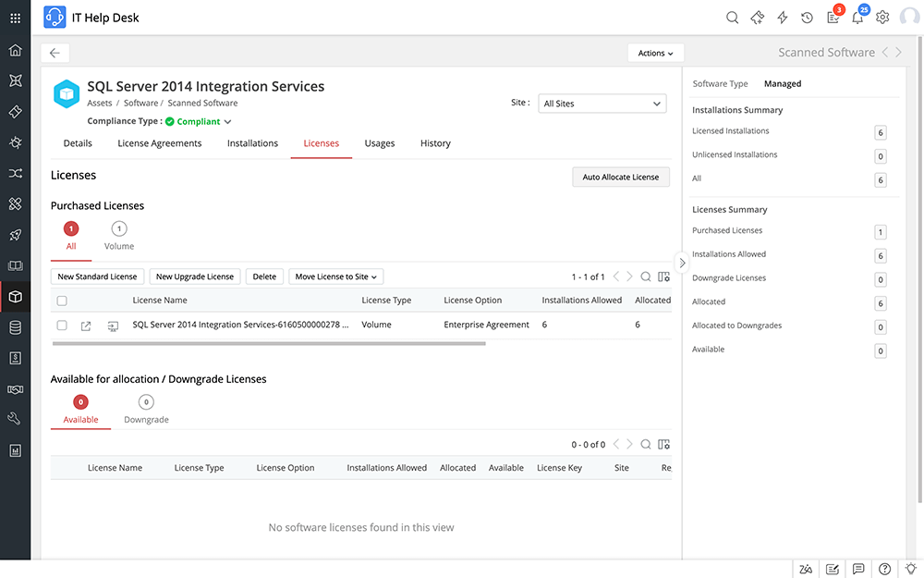This screenshot has width=924, height=578.
Task: Open the Actions dropdown
Action: tap(655, 53)
